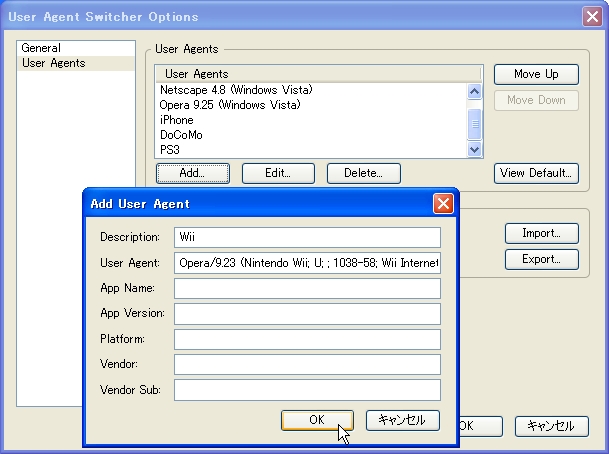Screen dimensions: 609x454
Task: Focus the Description field containing Wii
Action: point(307,237)
